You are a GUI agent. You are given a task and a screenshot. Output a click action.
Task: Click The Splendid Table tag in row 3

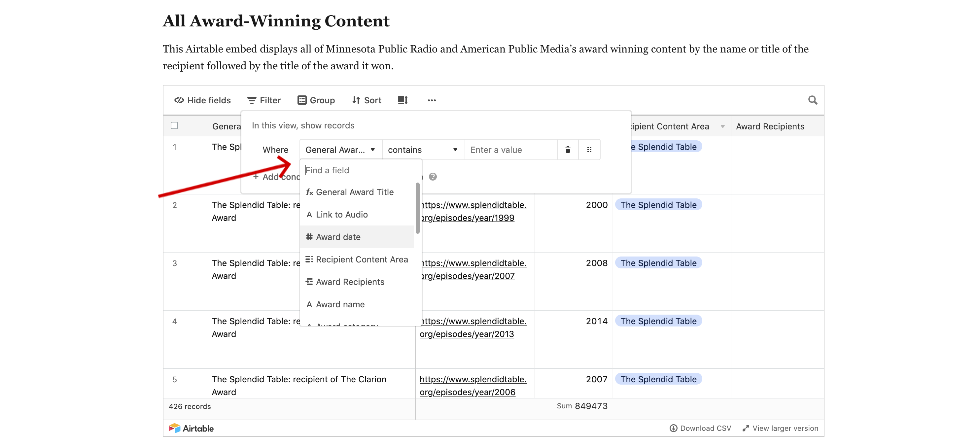(x=658, y=263)
